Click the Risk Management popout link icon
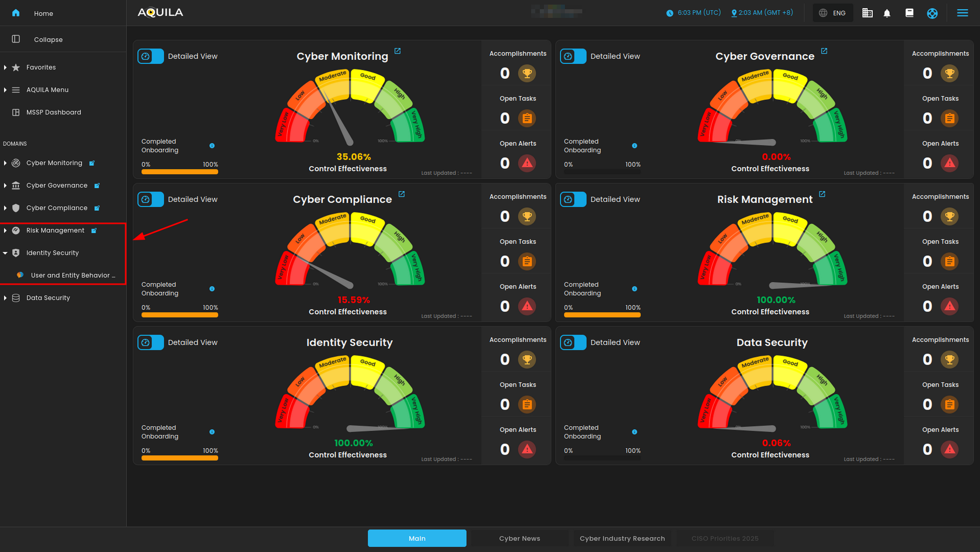Screen dimensions: 980x552 (x=822, y=194)
